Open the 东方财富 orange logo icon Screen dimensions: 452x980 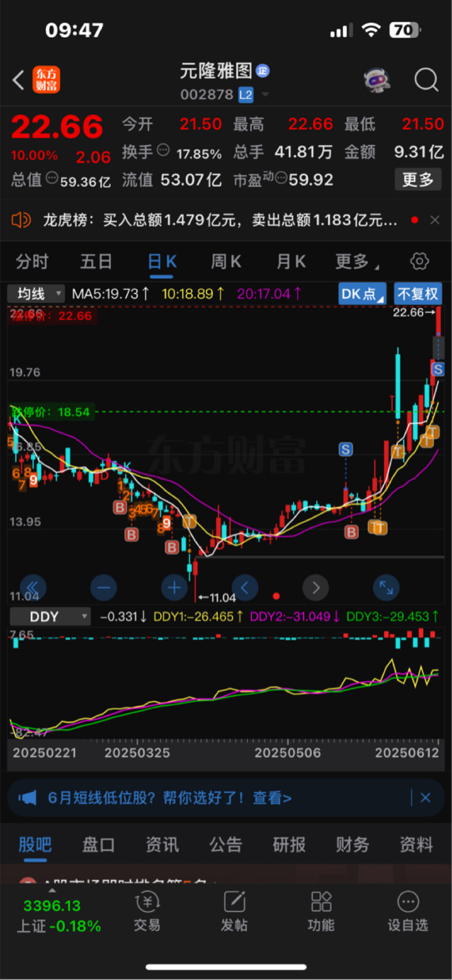pos(46,80)
